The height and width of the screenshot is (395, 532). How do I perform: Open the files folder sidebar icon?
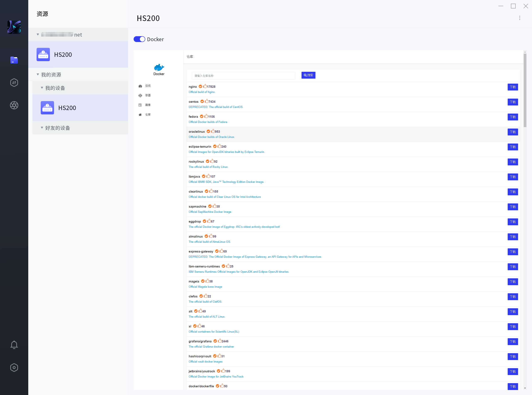point(14,60)
